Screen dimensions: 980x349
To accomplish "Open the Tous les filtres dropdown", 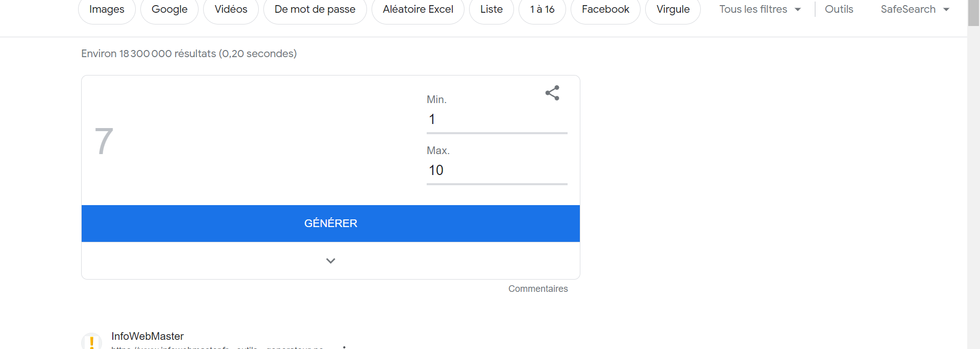I will pyautogui.click(x=760, y=9).
